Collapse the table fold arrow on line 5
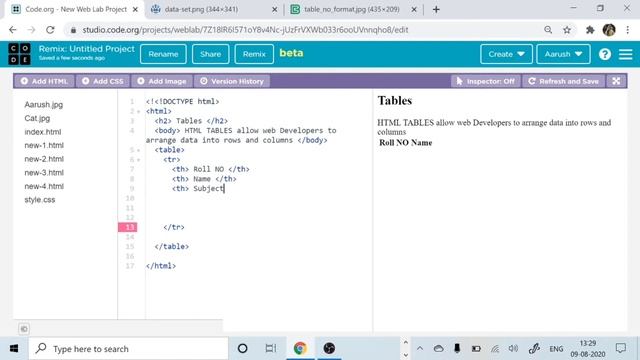 [x=139, y=150]
